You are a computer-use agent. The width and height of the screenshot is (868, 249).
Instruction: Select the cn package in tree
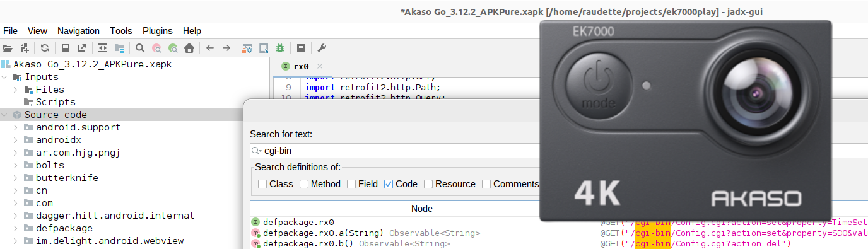point(42,190)
